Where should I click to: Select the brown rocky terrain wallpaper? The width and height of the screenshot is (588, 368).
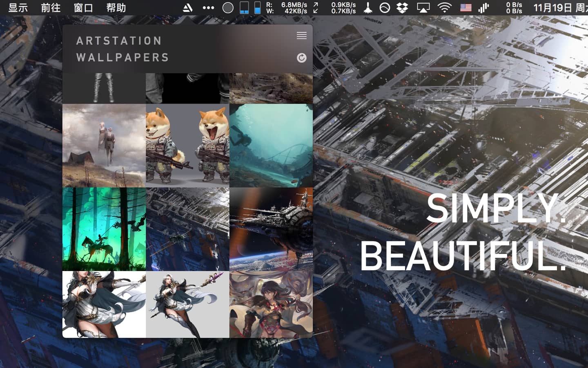tap(271, 88)
